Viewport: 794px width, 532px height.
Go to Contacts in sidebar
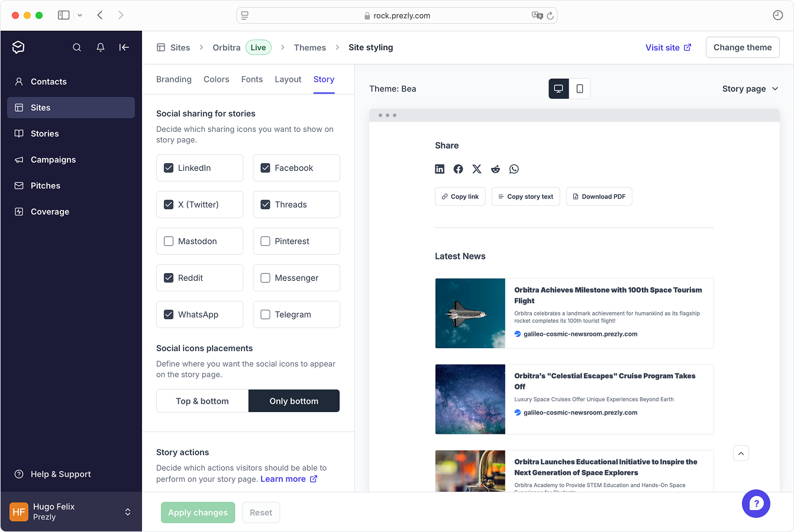click(71, 82)
